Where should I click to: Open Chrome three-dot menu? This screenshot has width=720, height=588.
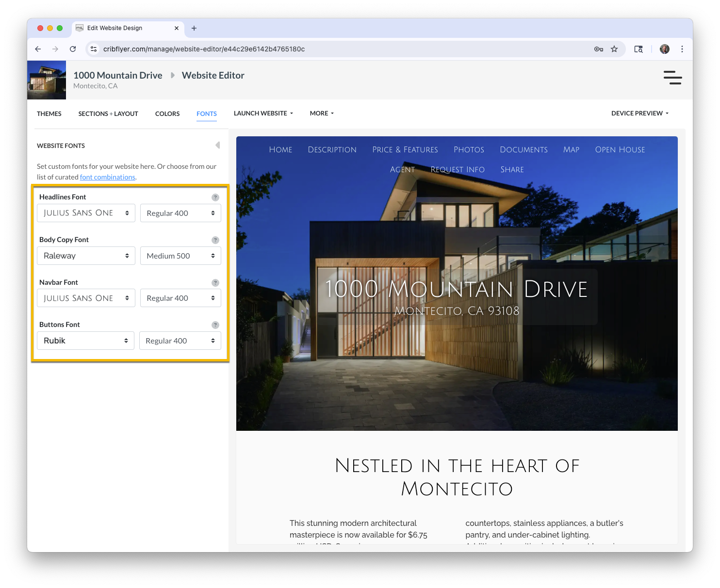[682, 49]
